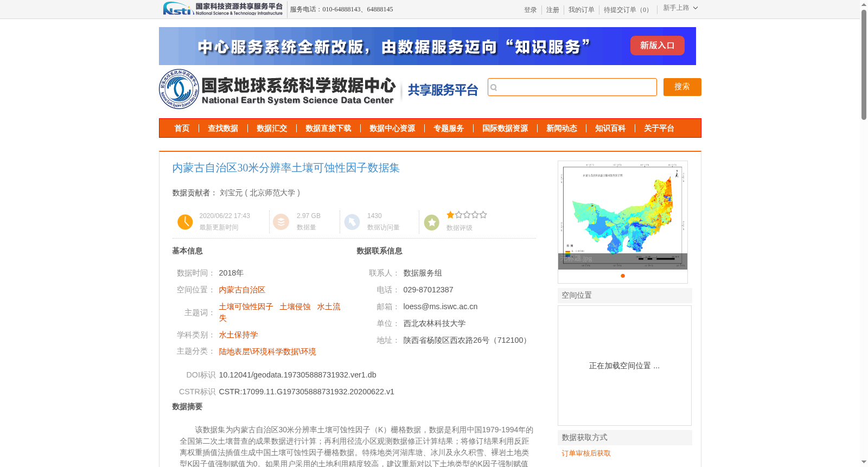Image resolution: width=868 pixels, height=467 pixels.
Task: Open 待提交订单 (0) link
Action: coord(628,10)
